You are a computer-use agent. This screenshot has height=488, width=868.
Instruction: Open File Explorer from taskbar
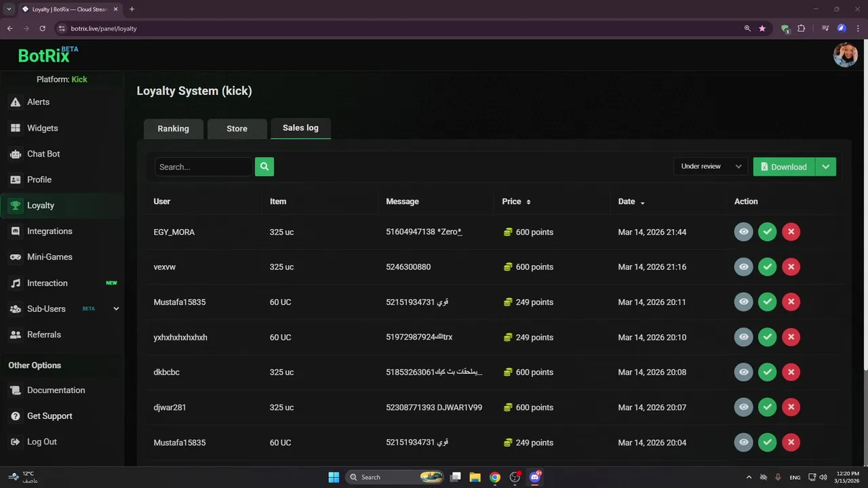coord(475,477)
